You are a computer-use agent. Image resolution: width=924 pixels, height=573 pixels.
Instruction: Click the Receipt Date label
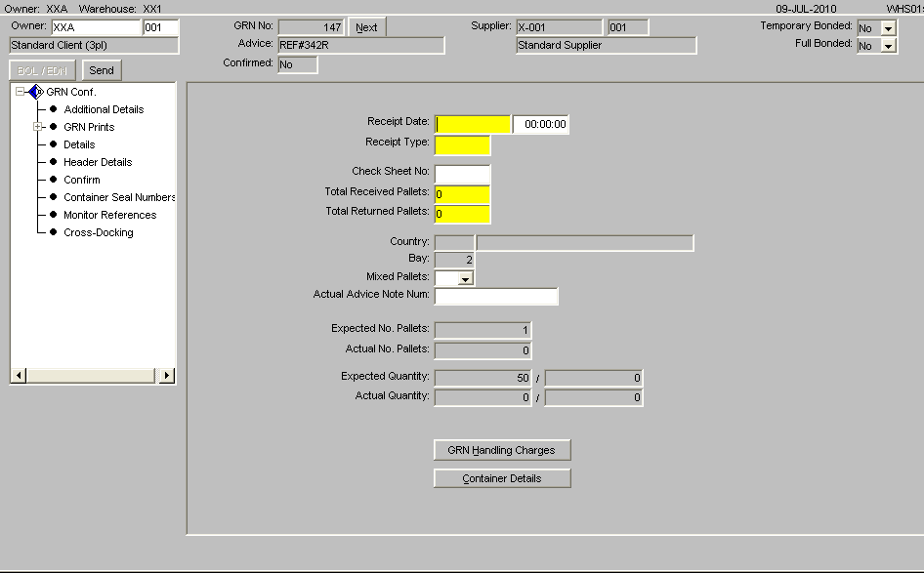pos(398,121)
